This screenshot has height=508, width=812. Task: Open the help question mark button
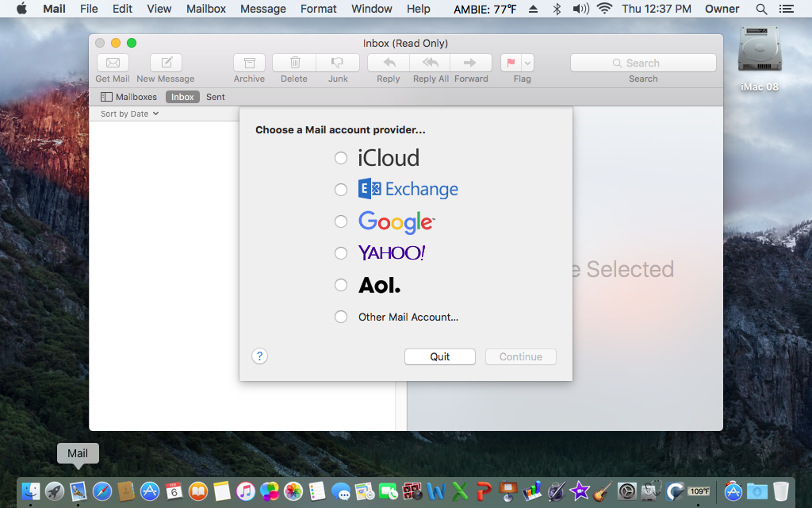[259, 356]
